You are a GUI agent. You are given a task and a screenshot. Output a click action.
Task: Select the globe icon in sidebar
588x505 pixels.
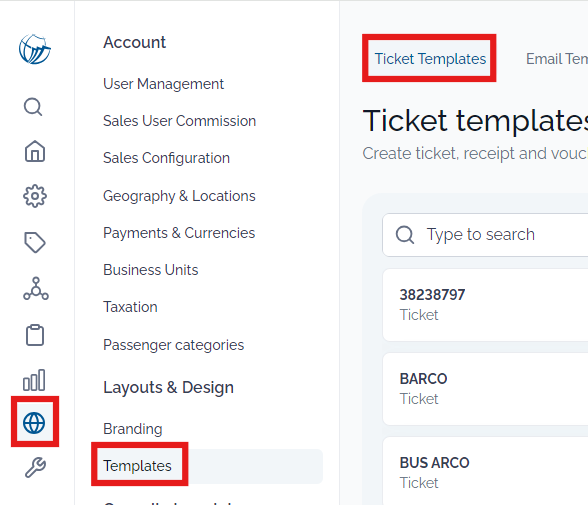[34, 423]
